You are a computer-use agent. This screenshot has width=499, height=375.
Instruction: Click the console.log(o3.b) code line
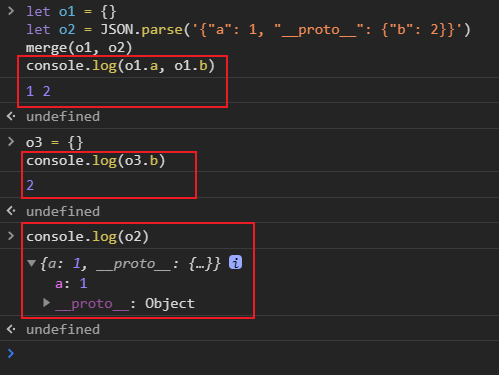click(x=96, y=161)
